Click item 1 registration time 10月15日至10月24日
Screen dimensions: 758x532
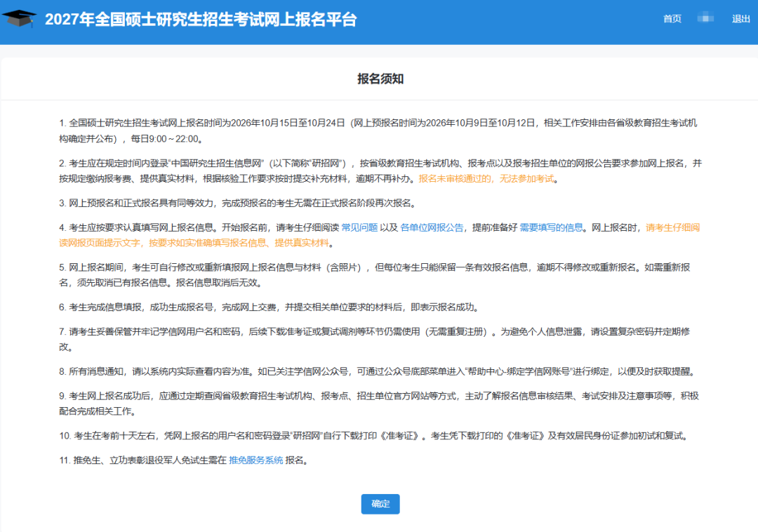378,131
